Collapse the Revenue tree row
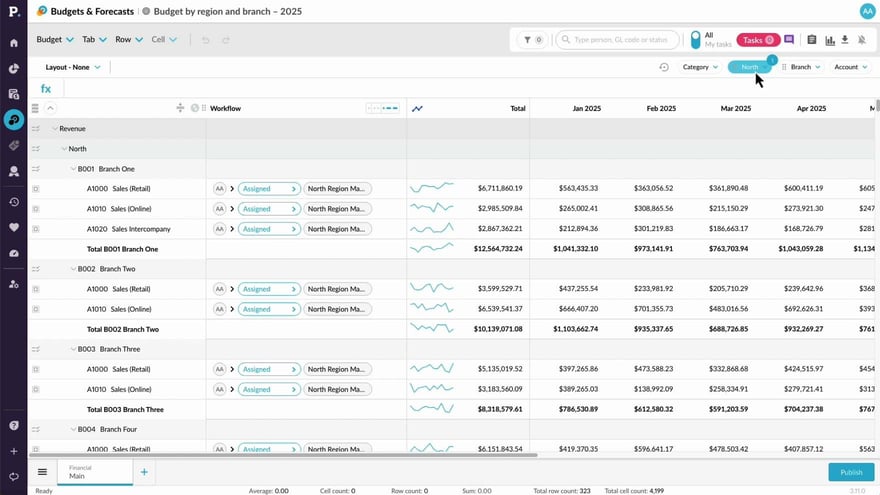The image size is (880, 495). [55, 129]
